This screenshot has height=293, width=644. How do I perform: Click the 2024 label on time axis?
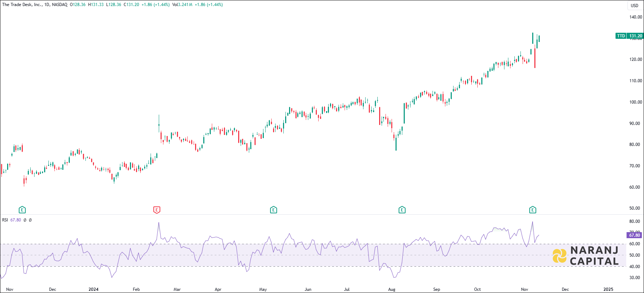tap(93, 289)
